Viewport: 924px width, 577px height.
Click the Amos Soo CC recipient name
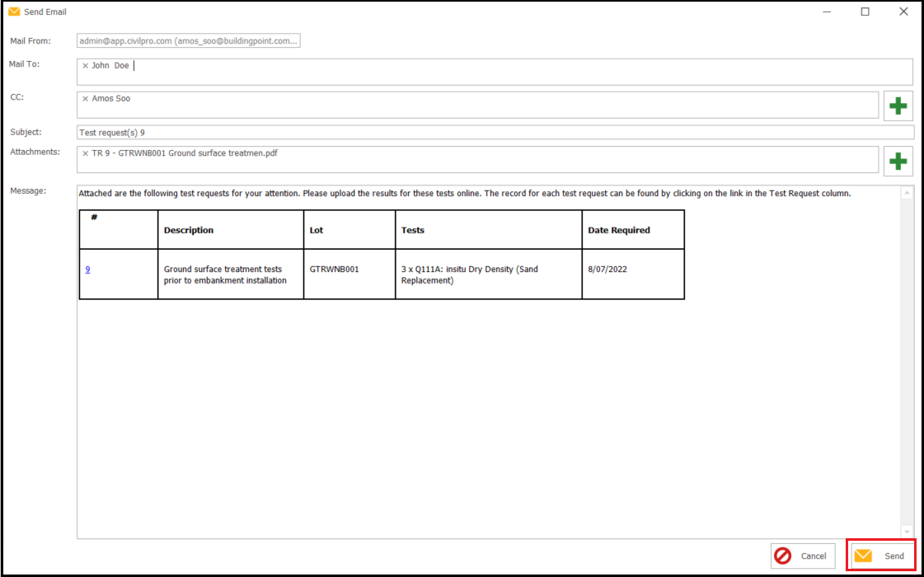click(110, 98)
